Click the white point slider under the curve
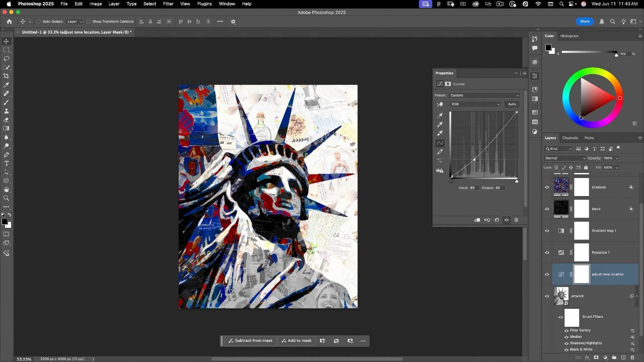644x362 pixels. 517,180
